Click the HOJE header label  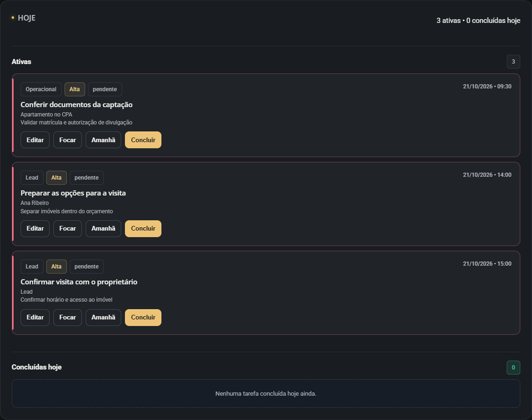pyautogui.click(x=27, y=18)
